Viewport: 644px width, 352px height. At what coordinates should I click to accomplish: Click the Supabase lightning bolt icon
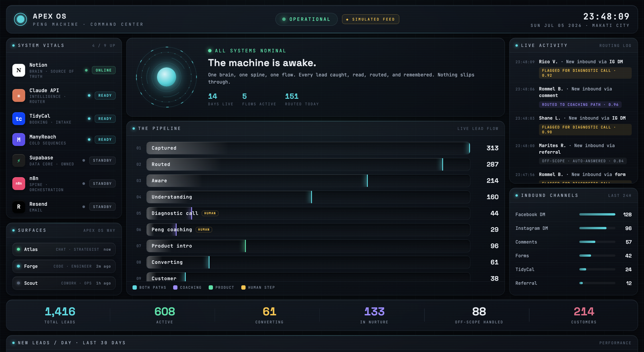pos(19,160)
